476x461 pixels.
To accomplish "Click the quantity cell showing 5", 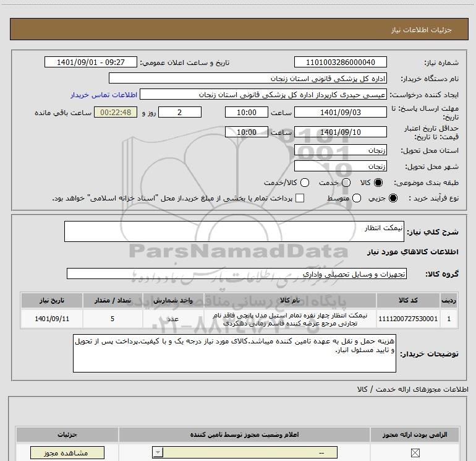I will (x=113, y=319).
